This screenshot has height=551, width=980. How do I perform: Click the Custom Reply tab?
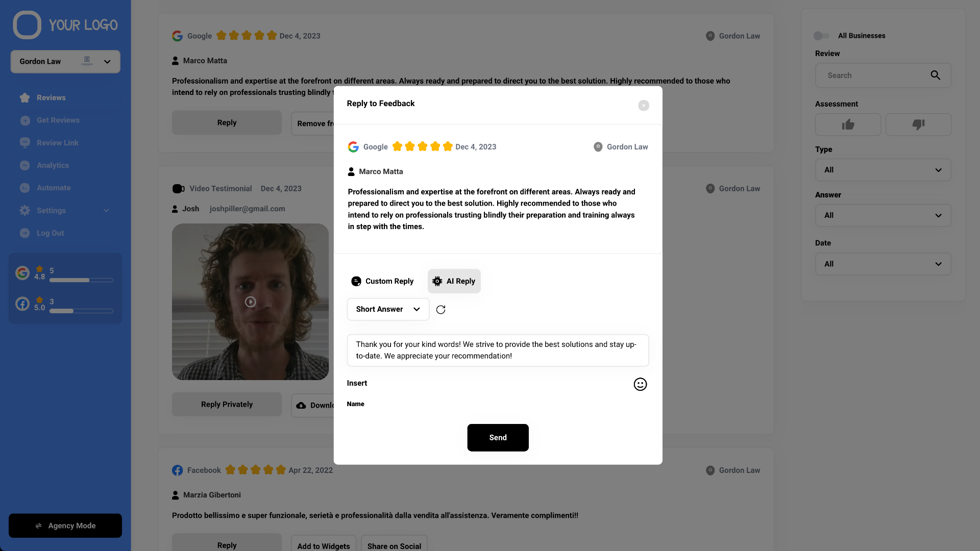[382, 281]
